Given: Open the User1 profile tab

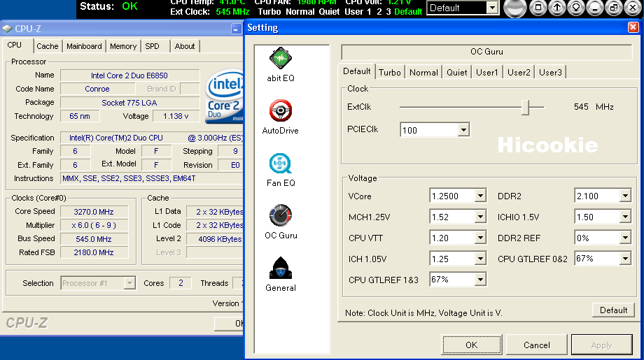Looking at the screenshot, I should coord(486,73).
